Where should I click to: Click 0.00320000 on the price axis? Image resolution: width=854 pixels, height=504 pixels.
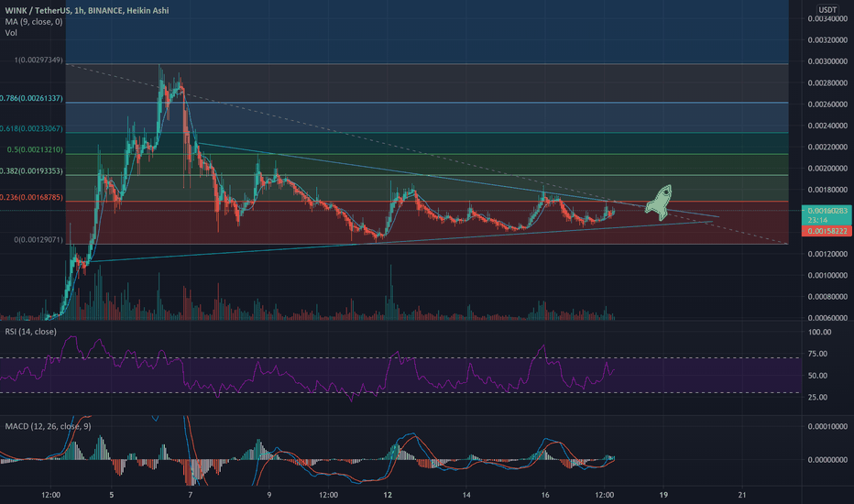827,39
